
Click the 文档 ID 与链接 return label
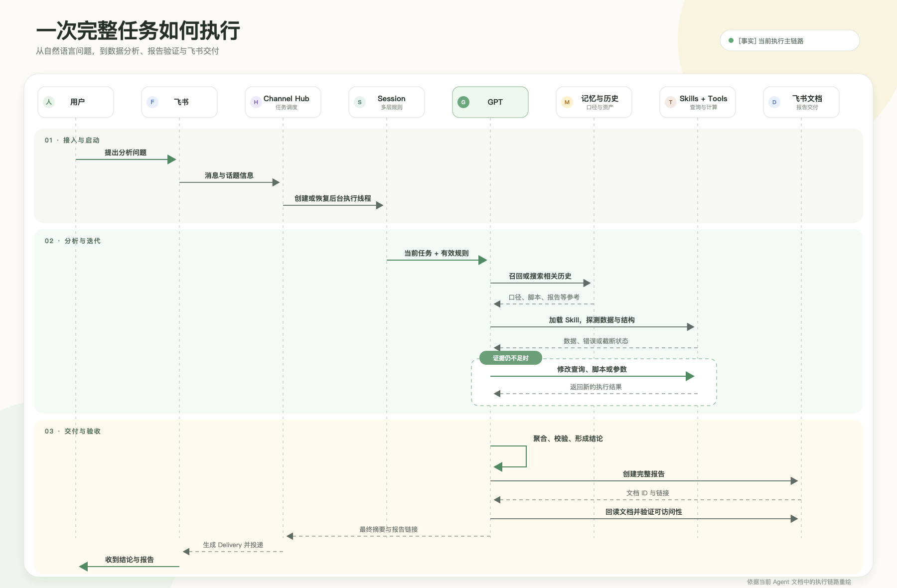[648, 493]
